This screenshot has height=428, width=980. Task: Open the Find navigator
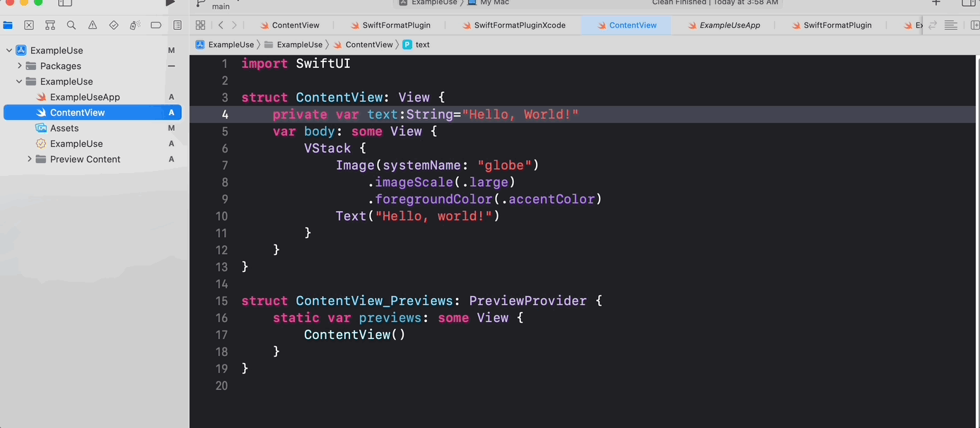pyautogui.click(x=71, y=25)
